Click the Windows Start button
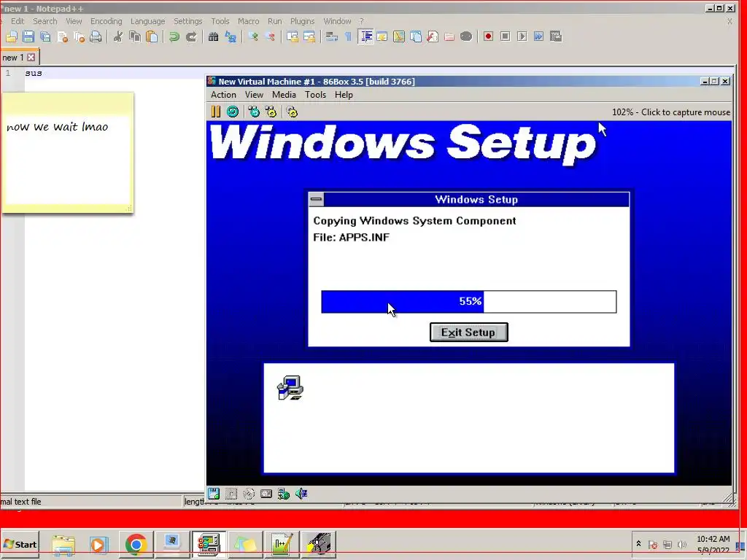 tap(20, 544)
